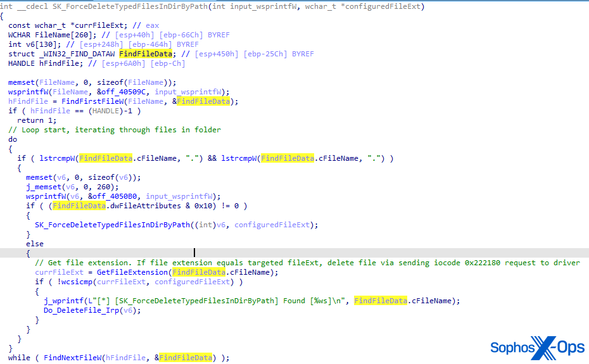Screen dimensions: 589x364
Task: Select the FindFirstFileW function call
Action: [92, 101]
